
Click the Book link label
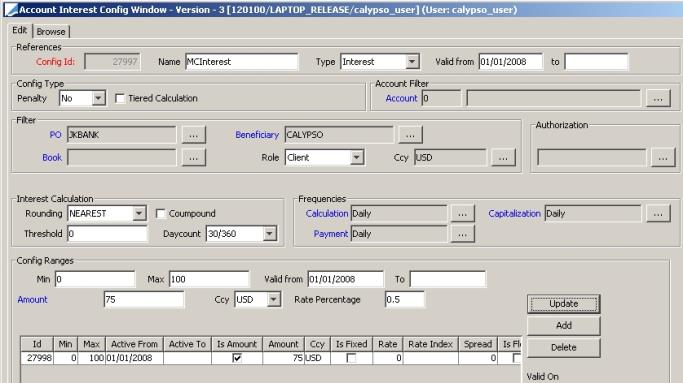tap(52, 158)
